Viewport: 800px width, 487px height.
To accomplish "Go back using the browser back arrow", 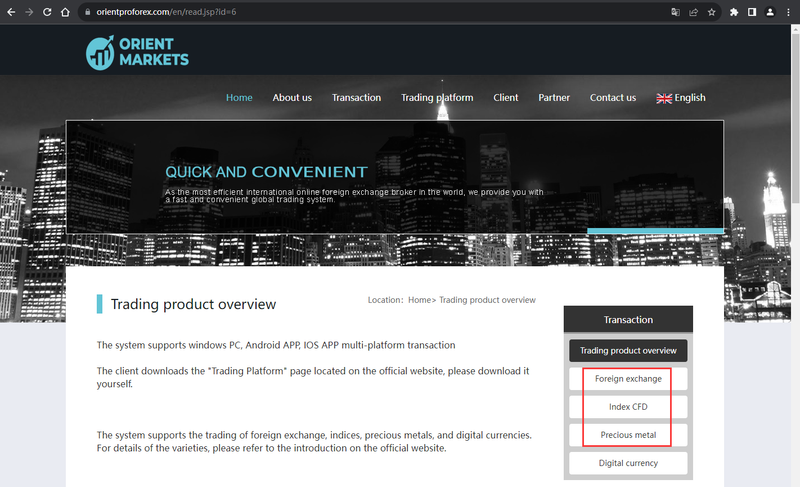I will click(x=11, y=12).
